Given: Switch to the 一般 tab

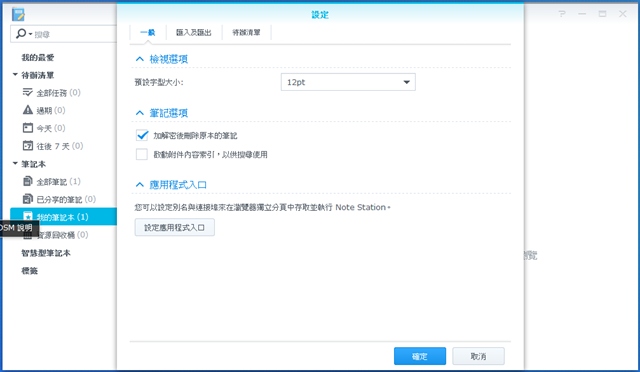Looking at the screenshot, I should 148,32.
